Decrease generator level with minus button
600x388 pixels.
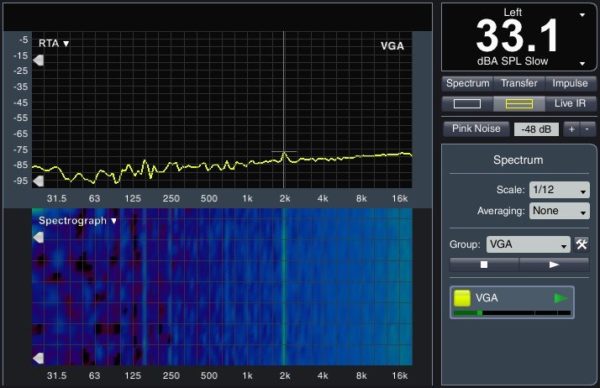tap(587, 129)
